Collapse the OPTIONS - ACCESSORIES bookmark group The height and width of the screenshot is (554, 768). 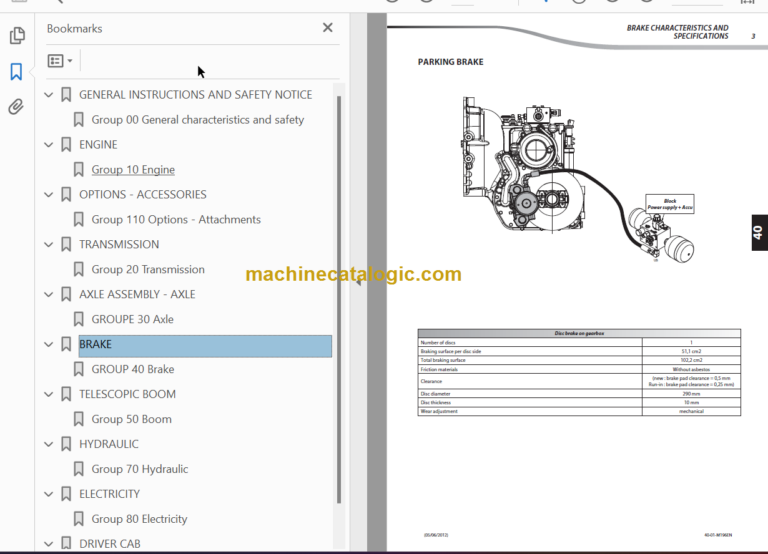point(48,194)
